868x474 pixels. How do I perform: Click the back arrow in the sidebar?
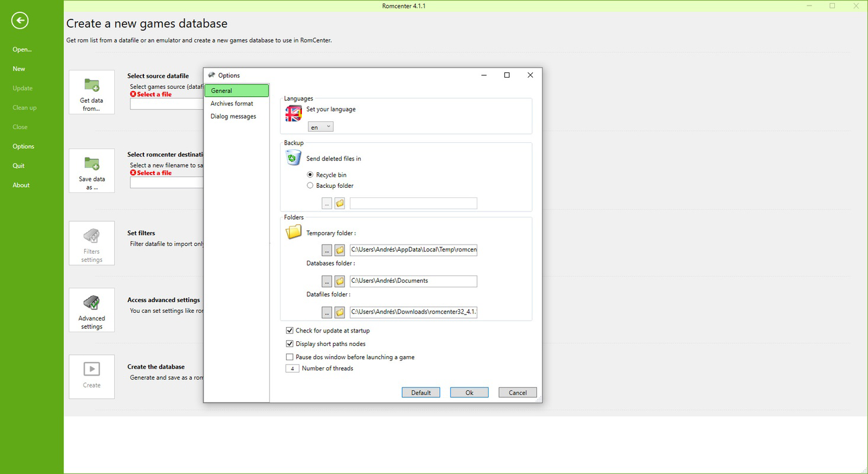click(x=20, y=21)
